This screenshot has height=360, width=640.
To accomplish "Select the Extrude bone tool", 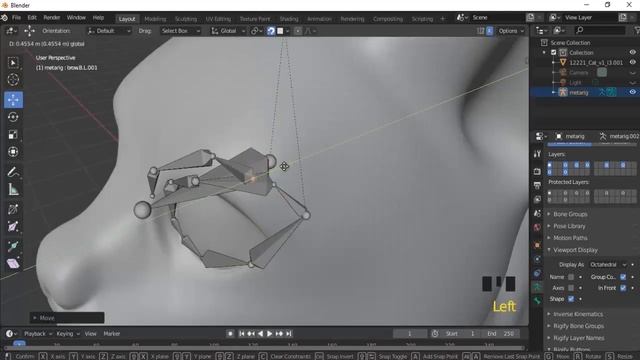I will click(x=13, y=247).
